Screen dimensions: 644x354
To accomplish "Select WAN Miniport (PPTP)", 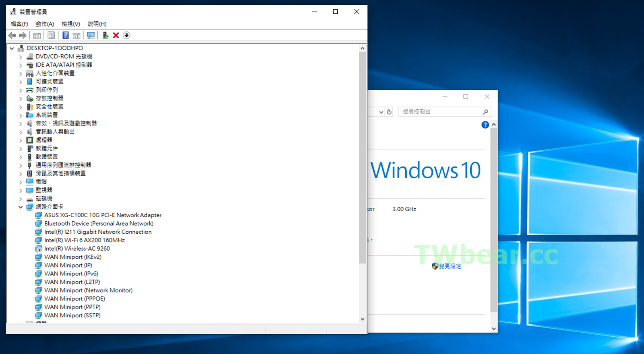I will (72, 307).
